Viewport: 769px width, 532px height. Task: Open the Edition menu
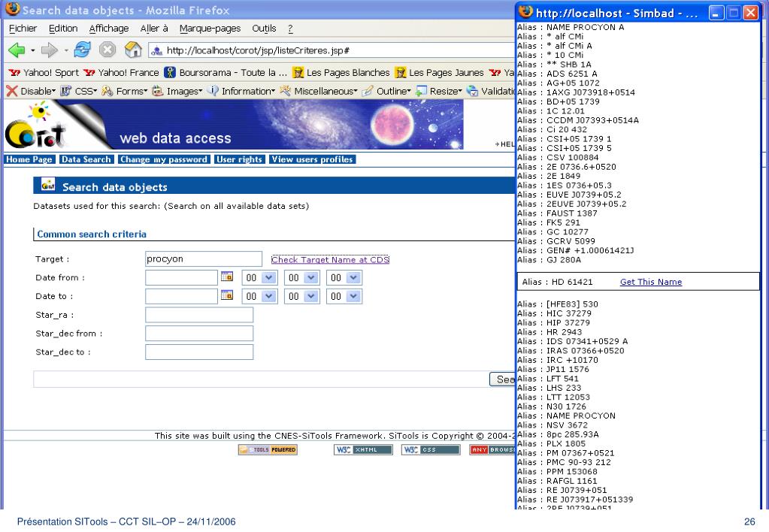pyautogui.click(x=63, y=29)
